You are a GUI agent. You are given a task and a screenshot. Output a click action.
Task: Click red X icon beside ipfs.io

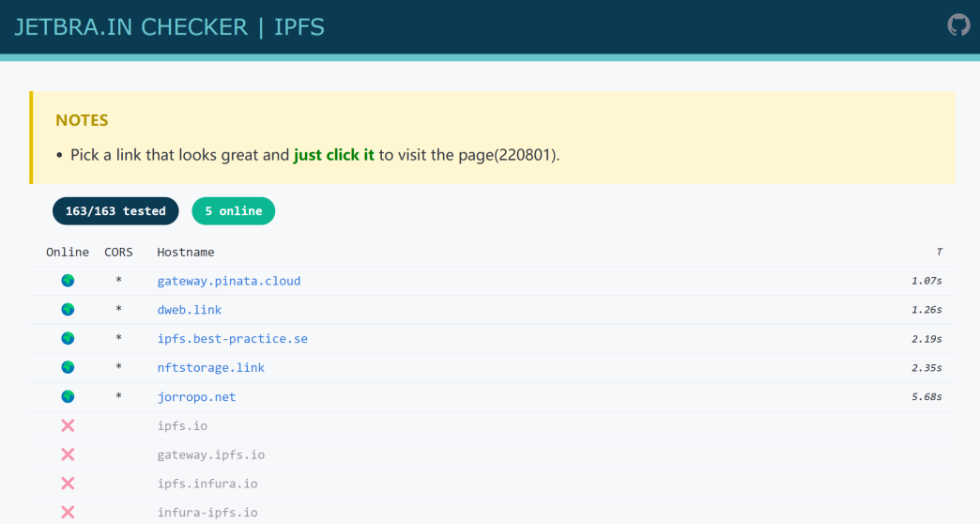(x=68, y=426)
